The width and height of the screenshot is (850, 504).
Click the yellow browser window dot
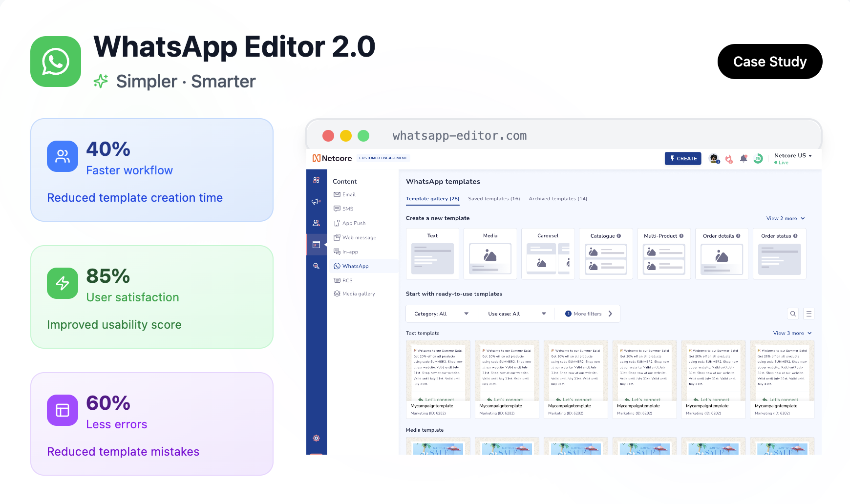click(x=346, y=136)
